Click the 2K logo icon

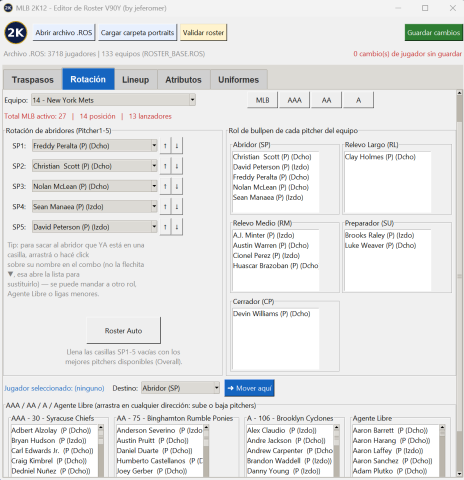point(16,32)
